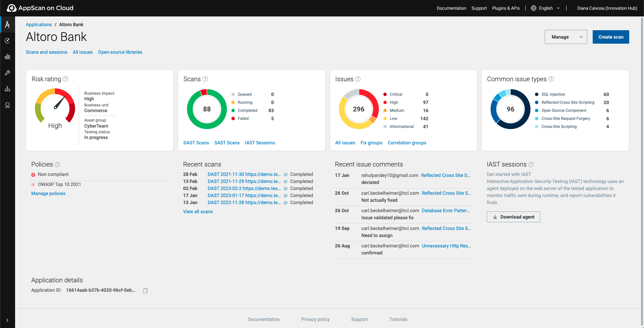Click the user profile sidebar icon
The image size is (644, 328).
(x=7, y=105)
